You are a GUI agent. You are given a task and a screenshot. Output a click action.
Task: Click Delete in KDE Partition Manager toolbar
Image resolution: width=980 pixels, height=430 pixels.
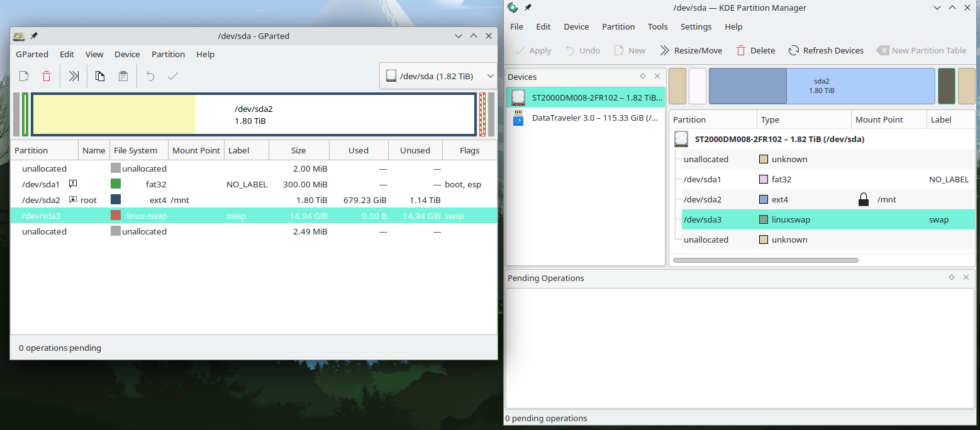pyautogui.click(x=755, y=50)
